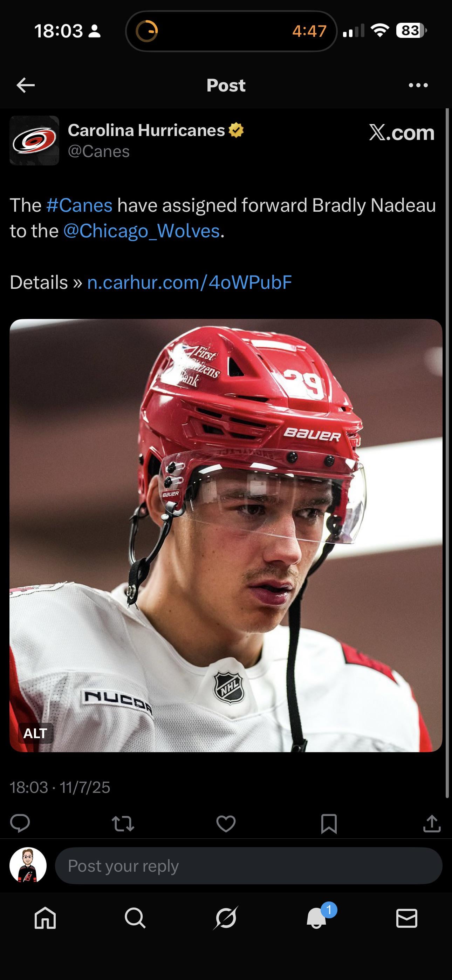Open the Search tab

135,918
